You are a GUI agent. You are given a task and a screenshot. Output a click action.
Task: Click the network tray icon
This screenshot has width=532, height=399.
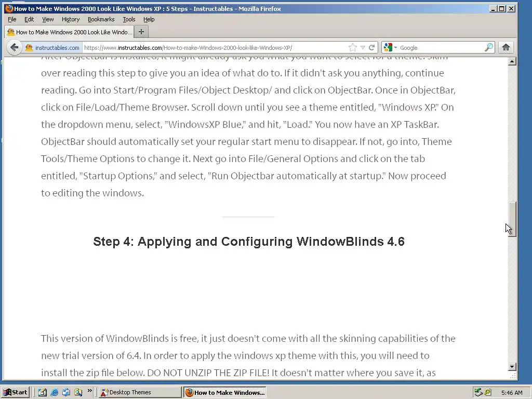[x=478, y=392]
